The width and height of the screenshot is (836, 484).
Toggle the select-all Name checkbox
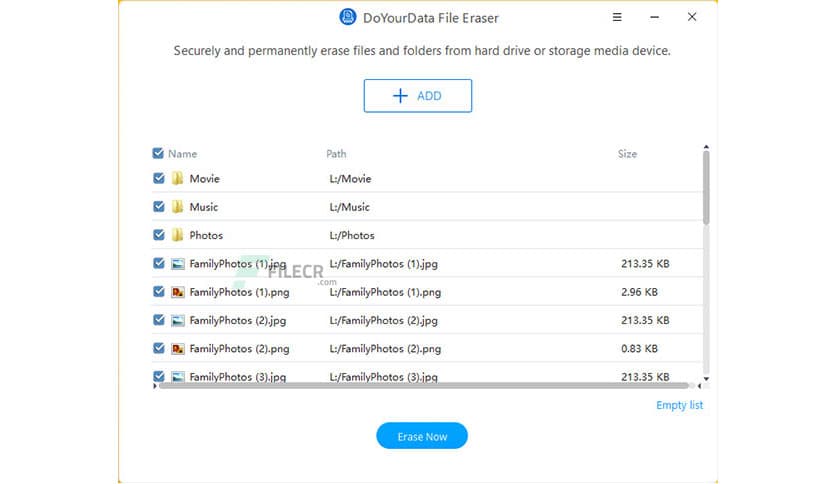pyautogui.click(x=158, y=154)
